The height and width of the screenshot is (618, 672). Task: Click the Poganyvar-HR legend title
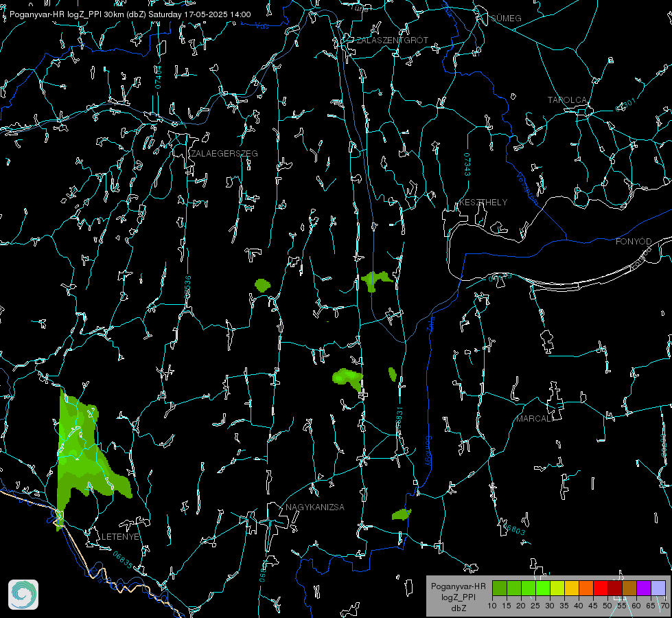[x=458, y=586]
